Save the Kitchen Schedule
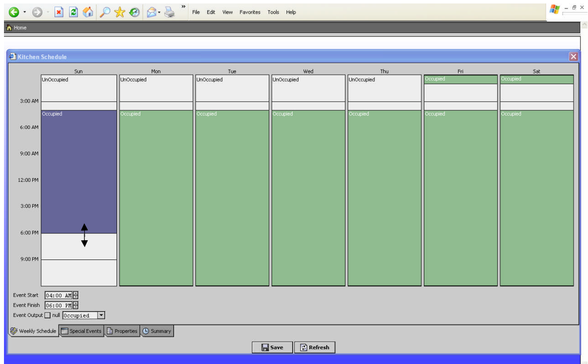The height and width of the screenshot is (364, 588). coord(272,348)
